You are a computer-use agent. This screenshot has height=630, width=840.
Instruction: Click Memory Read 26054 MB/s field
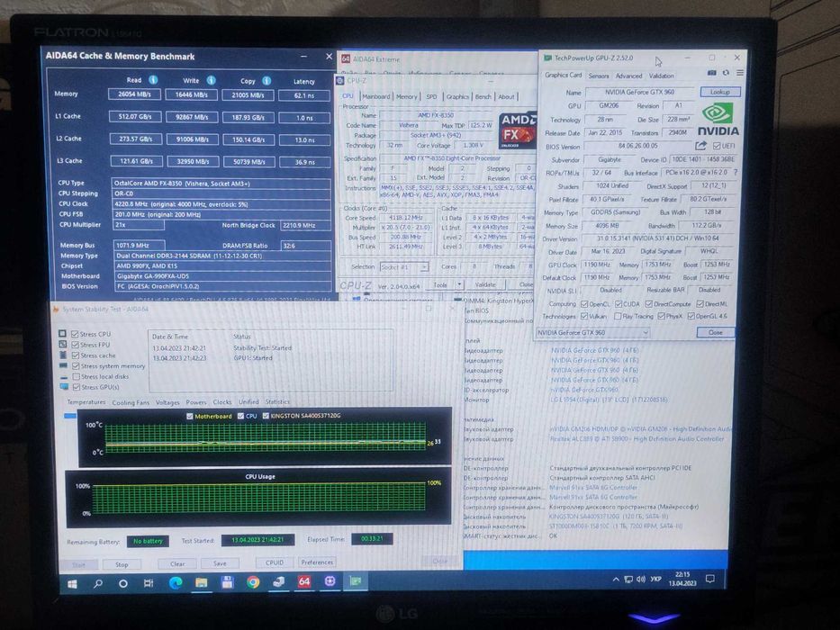tap(134, 94)
